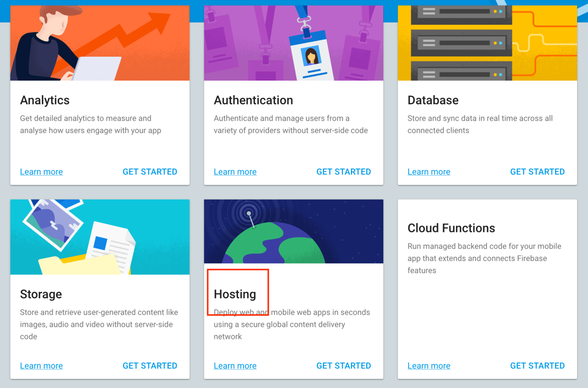Select the Cloud Functions card title

coord(451,228)
